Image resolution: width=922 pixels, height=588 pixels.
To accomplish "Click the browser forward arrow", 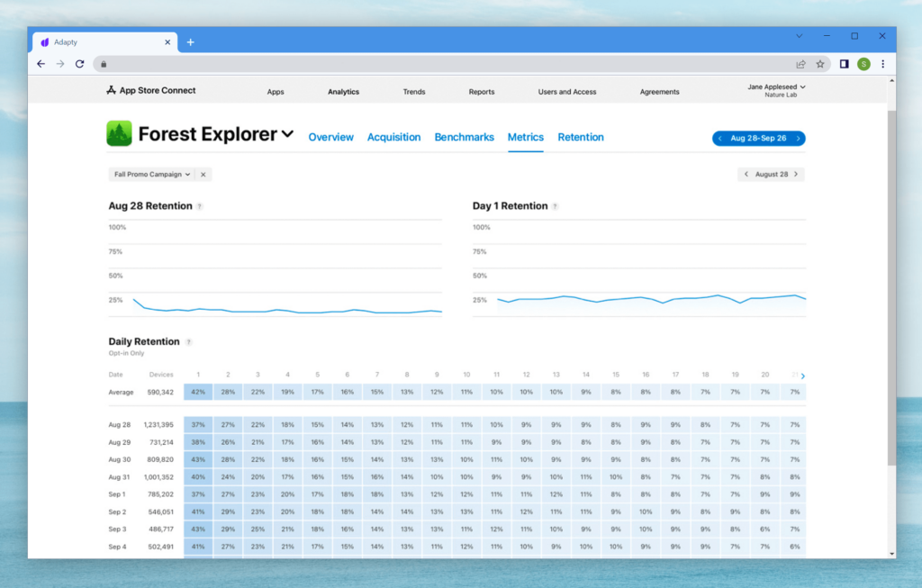I will tap(60, 64).
